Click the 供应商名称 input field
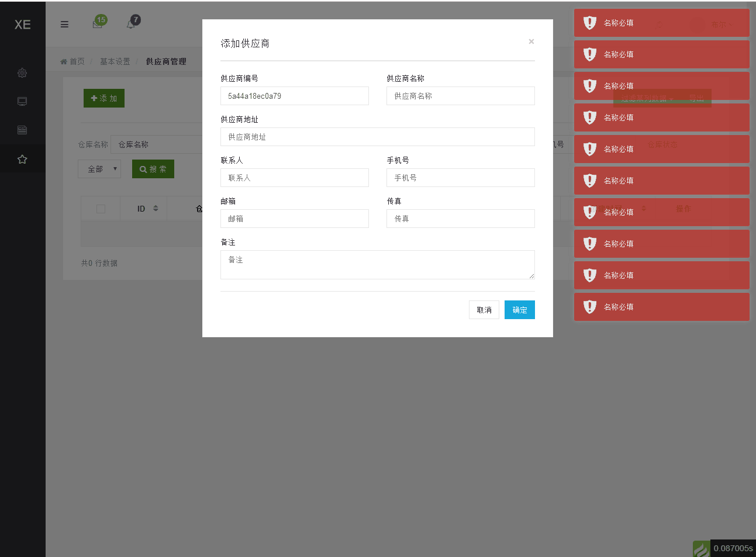Screen dimensions: 756x557 pyautogui.click(x=461, y=96)
